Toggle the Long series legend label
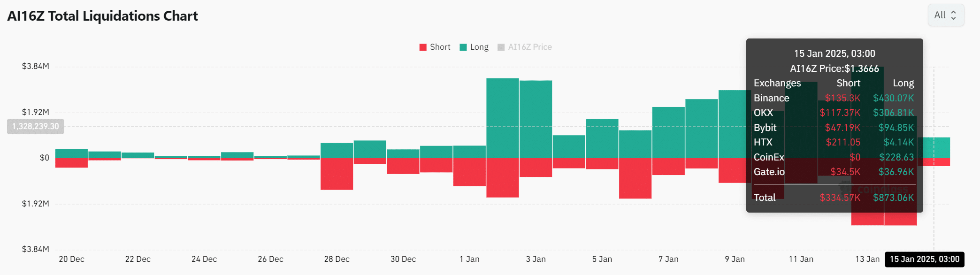This screenshot has width=980, height=275. tap(479, 47)
